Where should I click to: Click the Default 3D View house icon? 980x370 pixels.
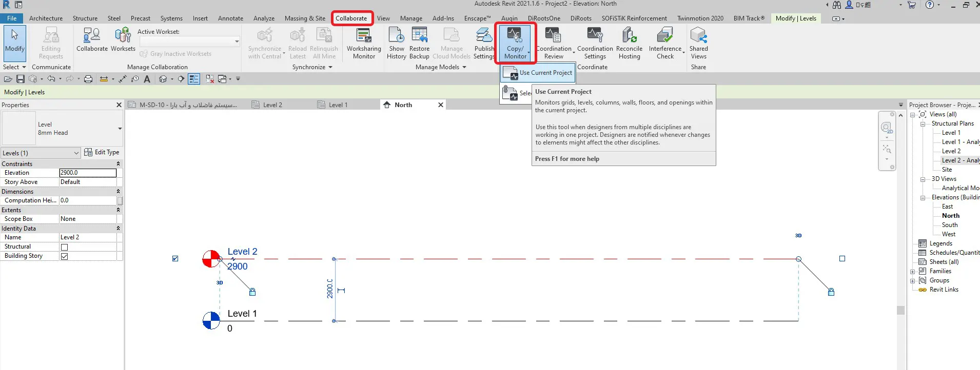(x=163, y=79)
